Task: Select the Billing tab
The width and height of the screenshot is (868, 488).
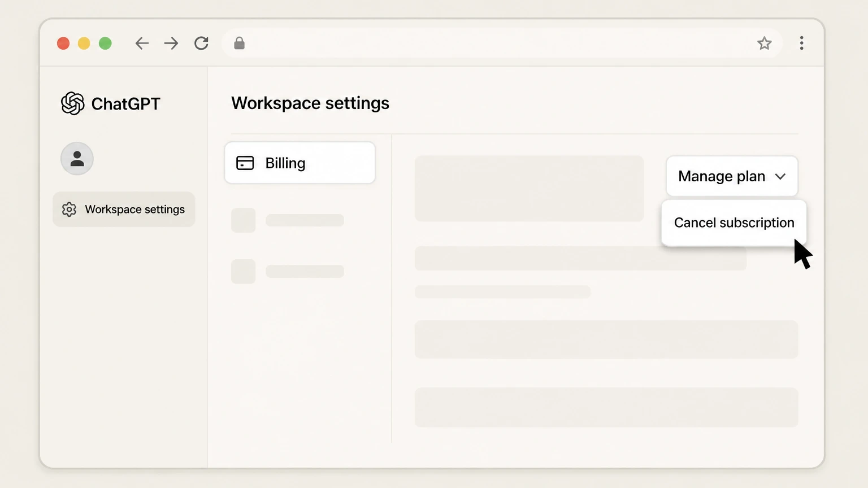Action: point(300,163)
